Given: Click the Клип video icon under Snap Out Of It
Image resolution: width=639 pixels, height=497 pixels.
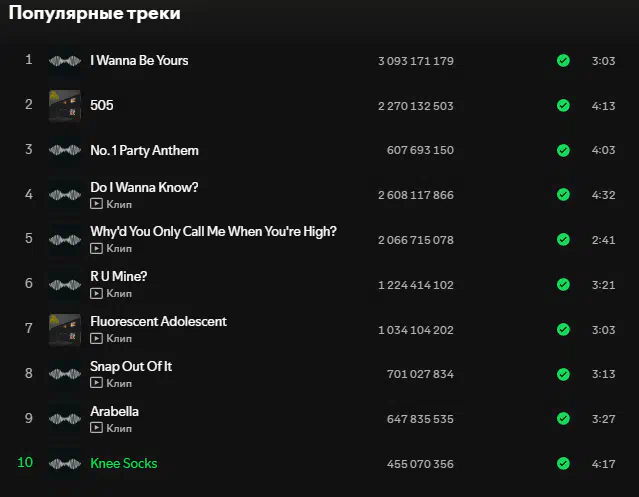Looking at the screenshot, I should click(96, 383).
